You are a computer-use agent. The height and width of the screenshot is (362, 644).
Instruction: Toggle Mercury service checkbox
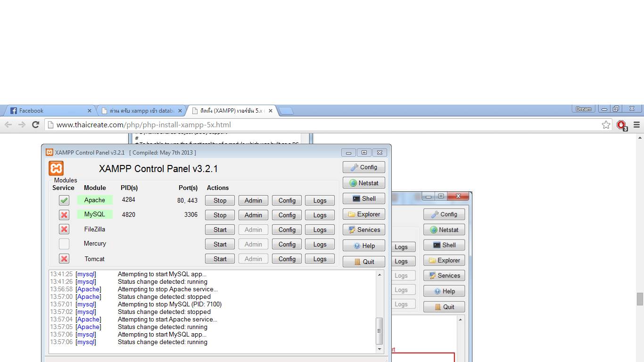[64, 244]
